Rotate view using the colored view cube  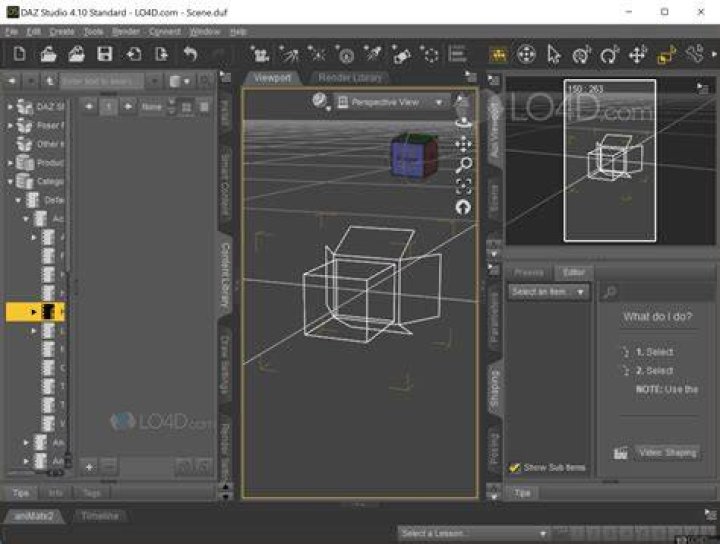(x=414, y=156)
